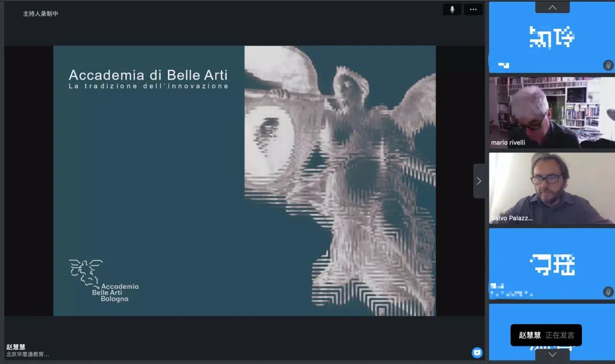Click the 'Accademia di Belle Arti' slide title

pos(148,75)
